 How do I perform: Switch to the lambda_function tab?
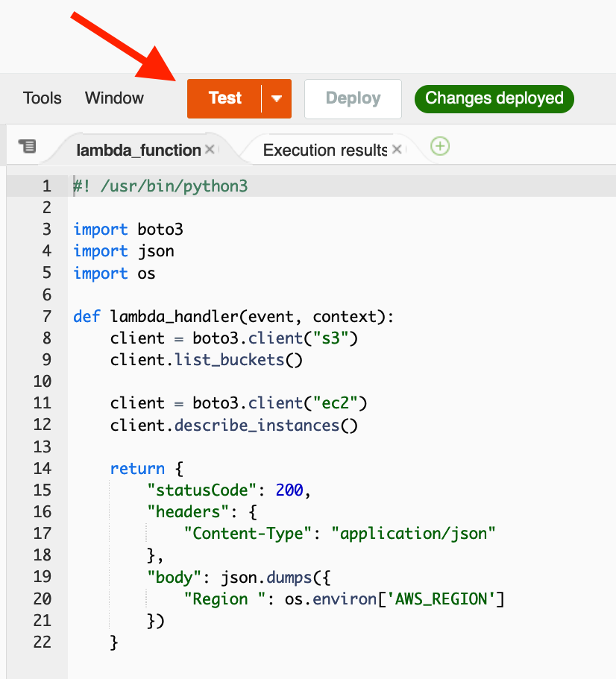(x=138, y=149)
